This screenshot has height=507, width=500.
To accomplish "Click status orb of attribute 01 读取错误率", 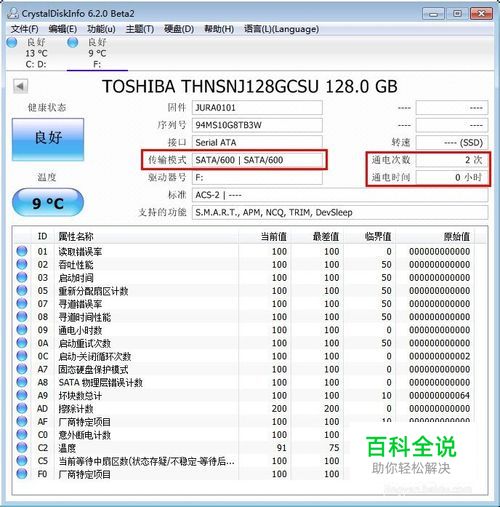I will coord(22,251).
